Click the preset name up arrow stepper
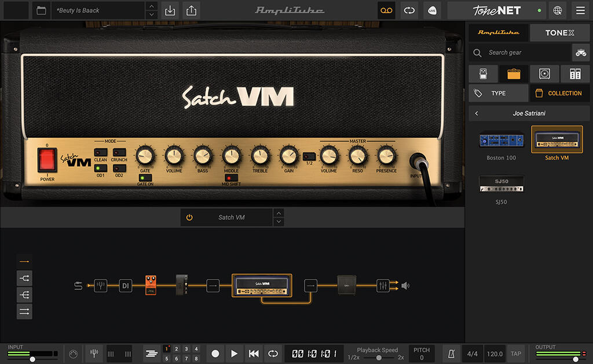This screenshot has height=364, width=593. pos(151,6)
